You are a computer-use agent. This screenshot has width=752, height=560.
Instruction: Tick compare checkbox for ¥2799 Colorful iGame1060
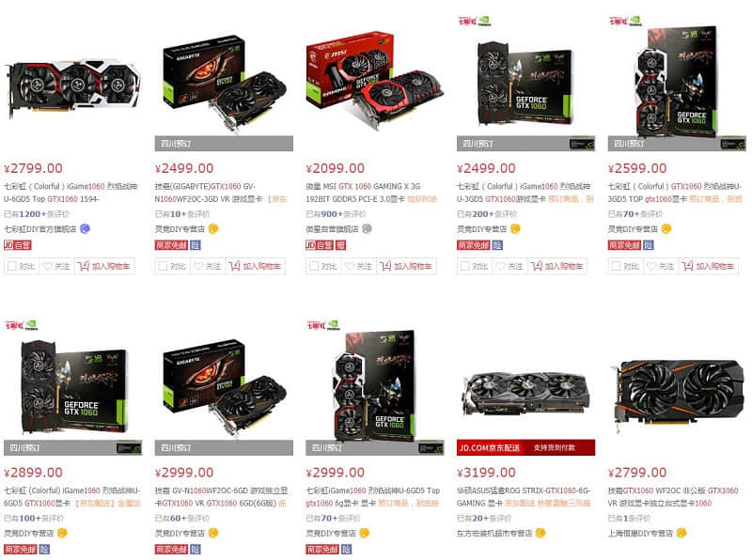pyautogui.click(x=12, y=266)
